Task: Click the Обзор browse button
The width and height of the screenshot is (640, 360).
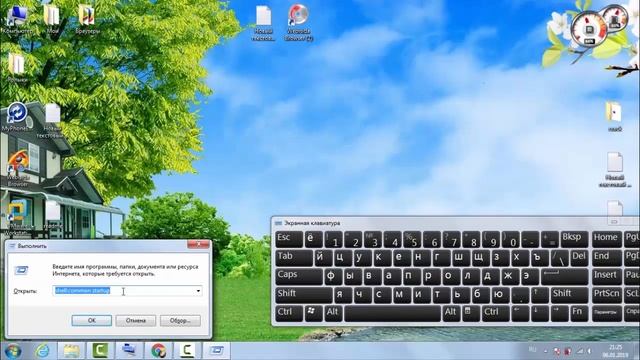Action: tap(180, 320)
